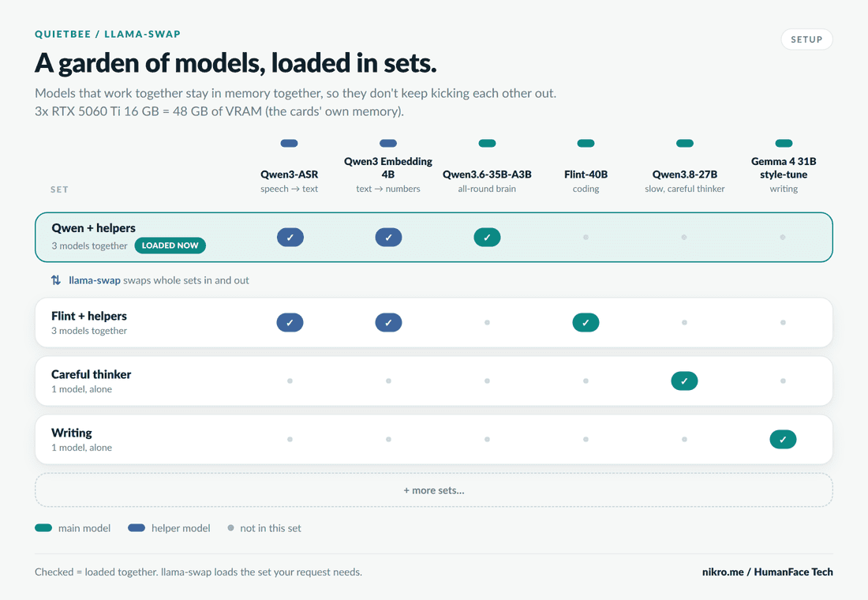This screenshot has width=868, height=600.
Task: Click the '+ more sets...' box
Action: [433, 490]
